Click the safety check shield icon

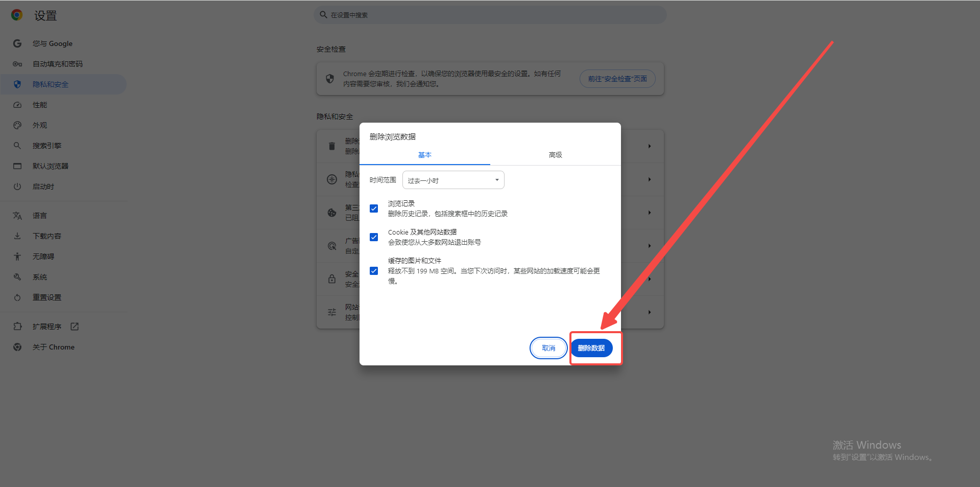tap(330, 79)
